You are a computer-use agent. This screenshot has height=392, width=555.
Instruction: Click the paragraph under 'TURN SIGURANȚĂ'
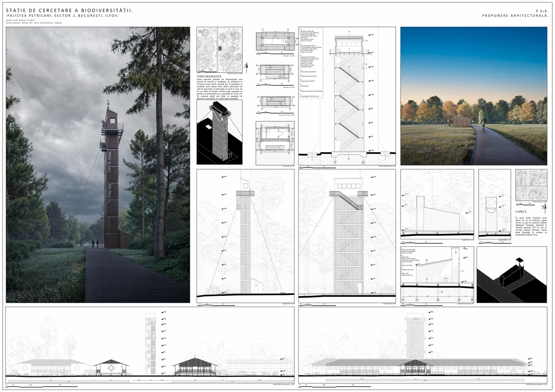(x=219, y=88)
